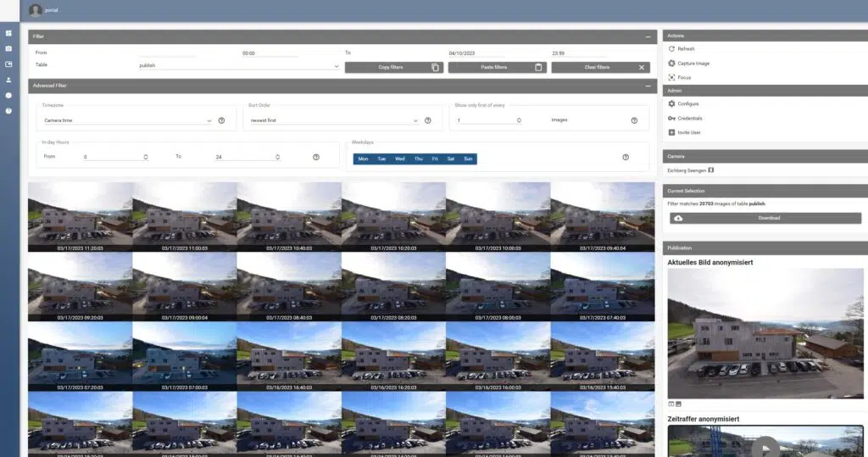Click help icon next to Timezone dropdown
This screenshot has width=868, height=457.
pos(221,120)
